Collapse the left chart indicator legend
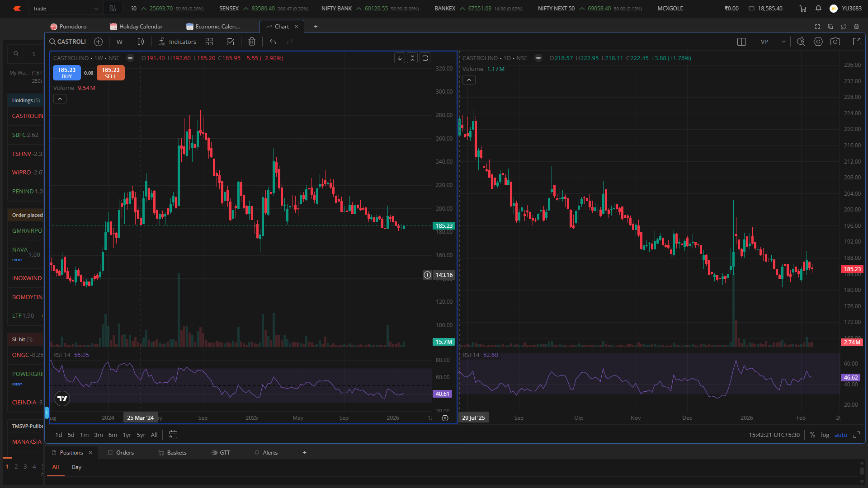 pyautogui.click(x=60, y=99)
